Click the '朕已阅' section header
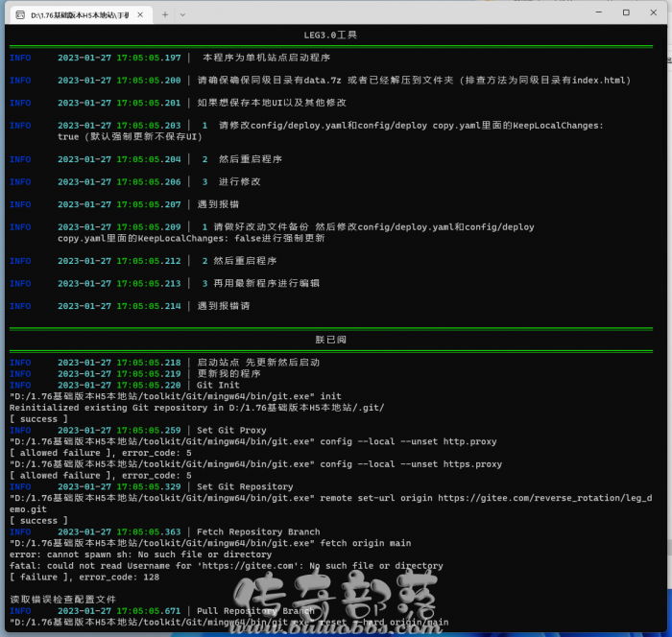 click(330, 340)
